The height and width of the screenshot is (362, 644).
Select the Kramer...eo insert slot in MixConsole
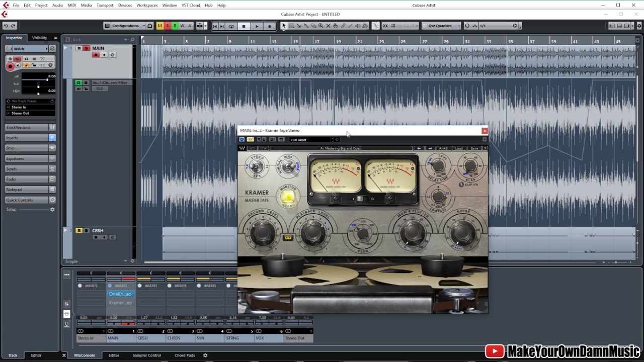pos(120,303)
